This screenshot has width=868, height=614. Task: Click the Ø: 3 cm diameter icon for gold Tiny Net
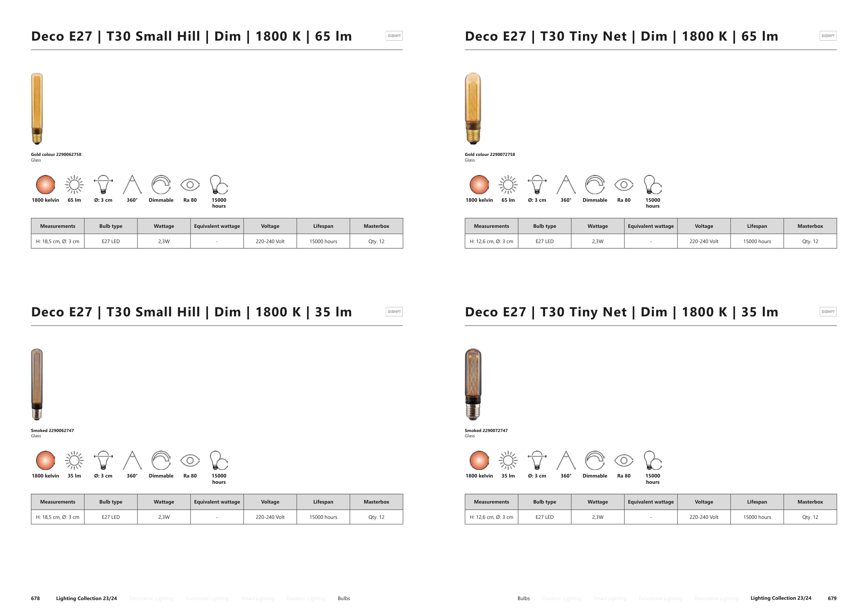coord(537,184)
